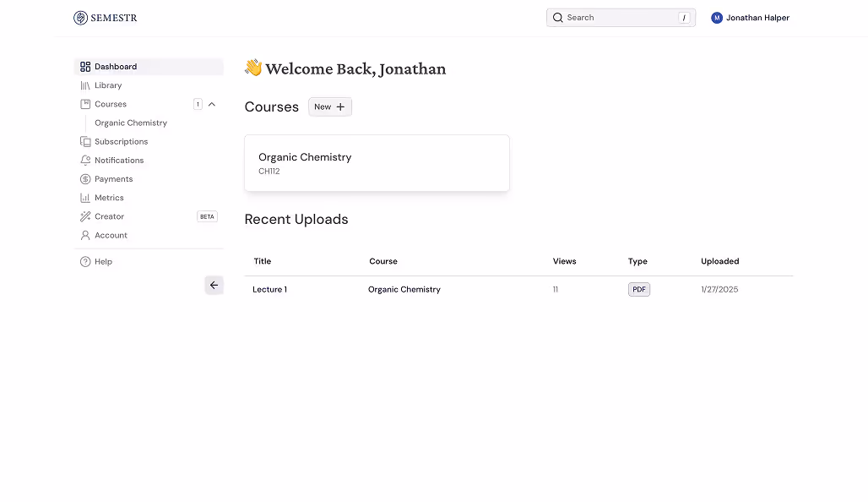Click the slash shortcut badge in search
This screenshot has width=868, height=502.
coord(684,18)
